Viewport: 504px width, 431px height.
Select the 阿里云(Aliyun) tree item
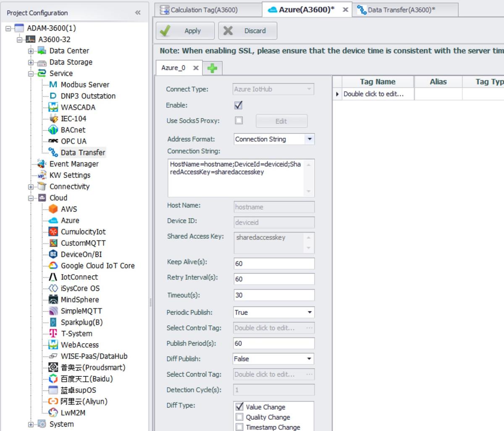(84, 402)
